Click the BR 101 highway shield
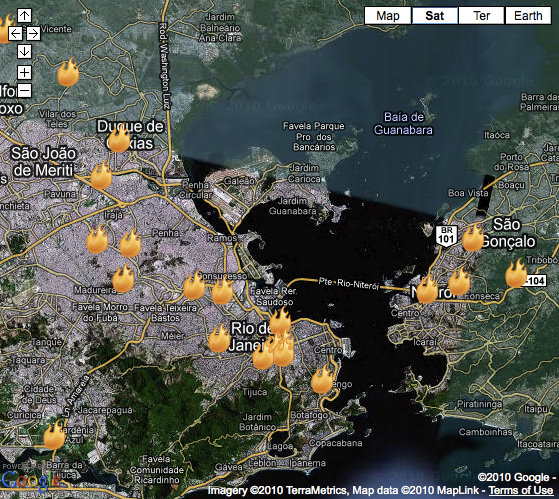 pos(447,236)
